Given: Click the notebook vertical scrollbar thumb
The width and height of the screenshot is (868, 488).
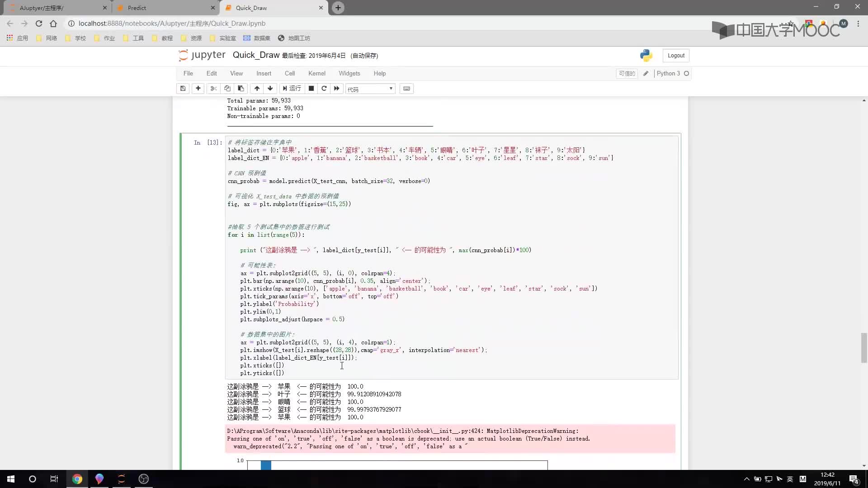Looking at the screenshot, I should [864, 348].
